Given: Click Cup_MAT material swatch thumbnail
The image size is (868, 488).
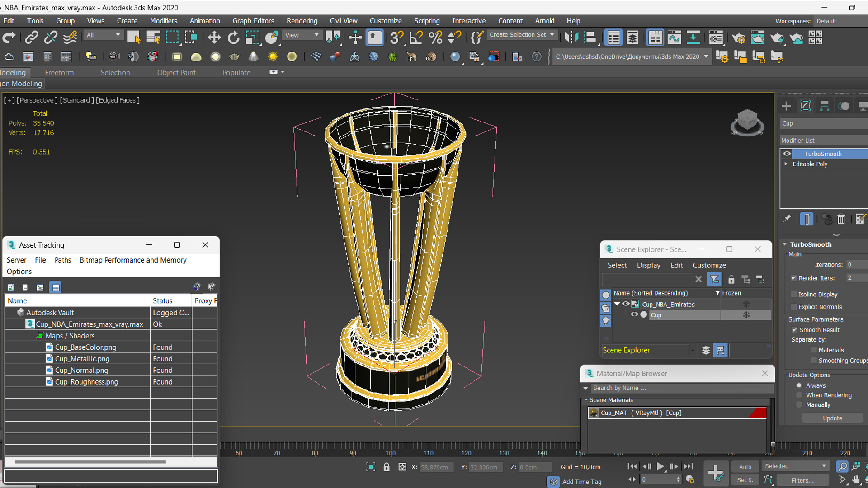Looking at the screenshot, I should 594,413.
